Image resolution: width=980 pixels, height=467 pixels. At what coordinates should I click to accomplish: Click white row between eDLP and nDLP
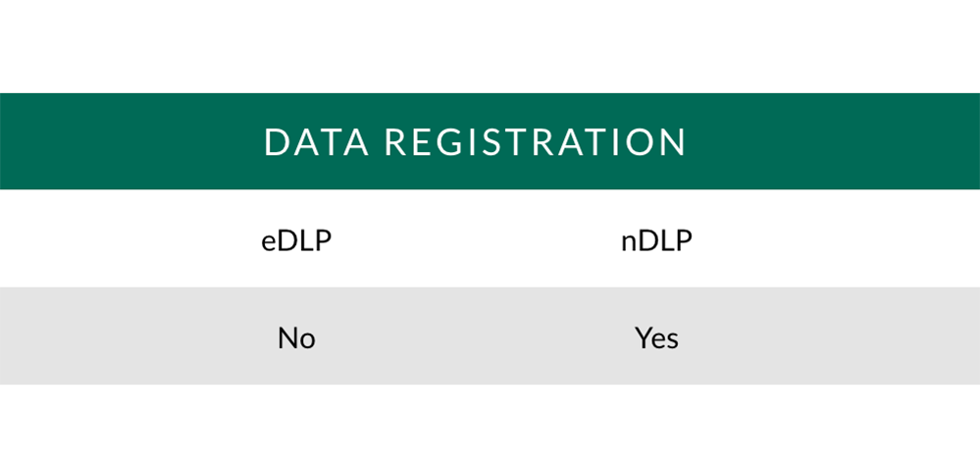click(x=476, y=238)
